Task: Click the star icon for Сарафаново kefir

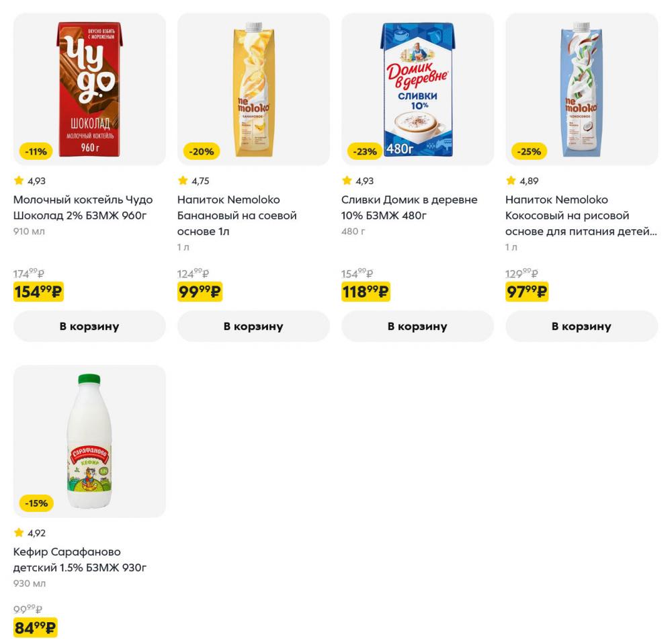Action: tap(19, 533)
